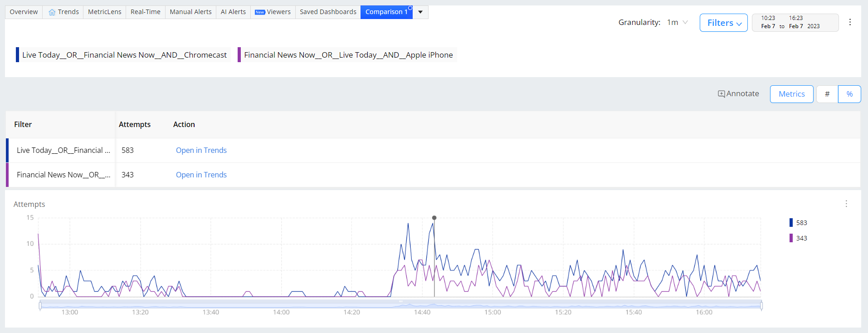
Task: Click the blue 583 legend marker
Action: (791, 223)
